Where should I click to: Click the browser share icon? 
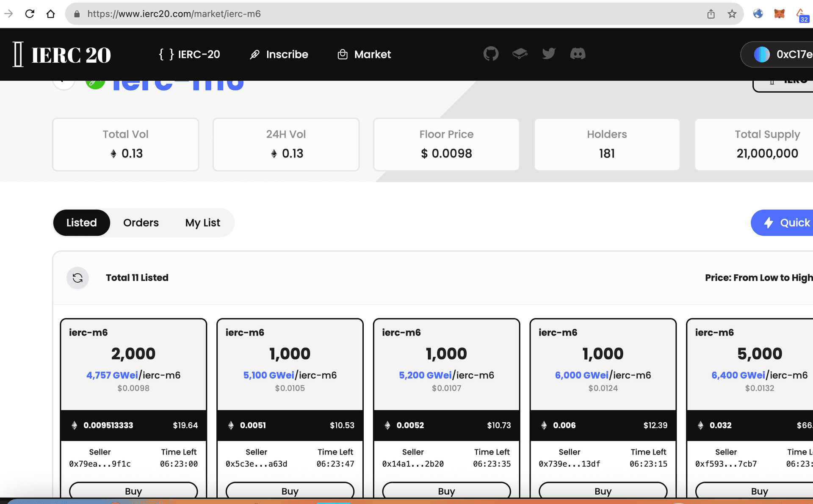[711, 14]
